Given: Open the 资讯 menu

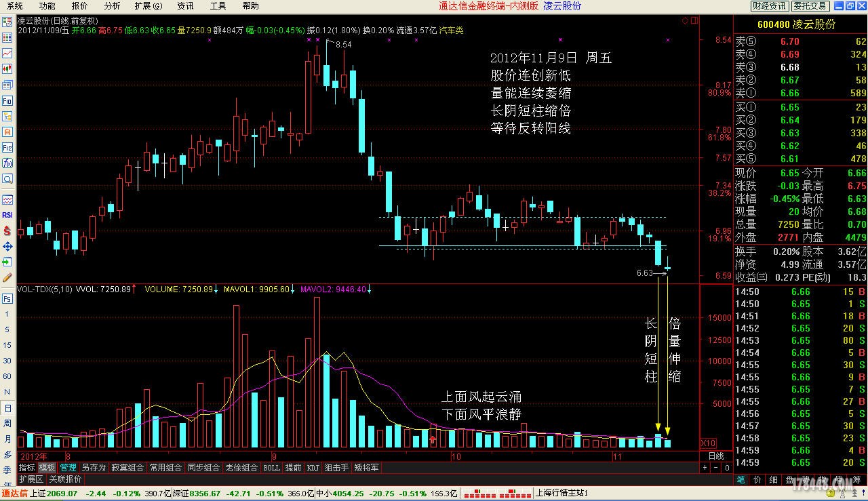Looking at the screenshot, I should pos(185,6).
